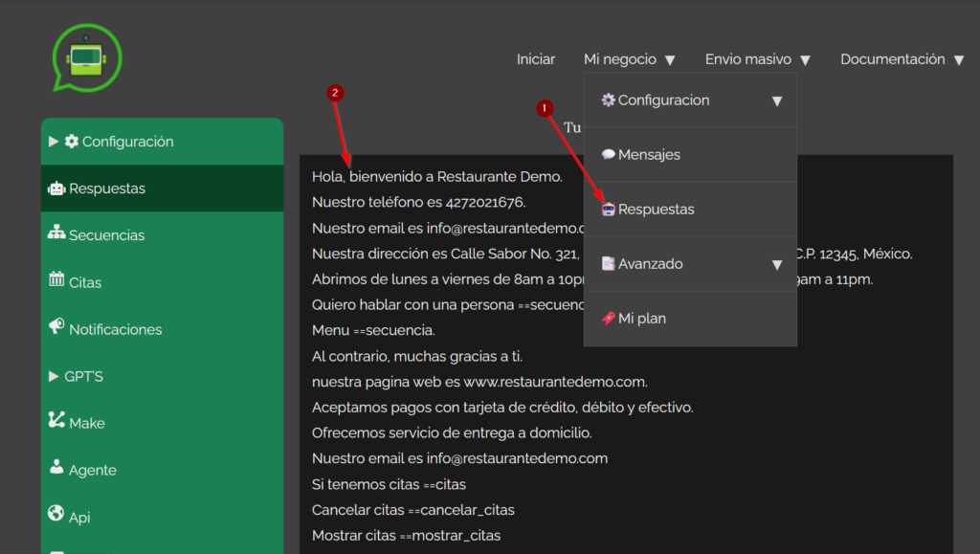Expand the Avanzado submenu arrow
The image size is (980, 554).
pos(777,265)
